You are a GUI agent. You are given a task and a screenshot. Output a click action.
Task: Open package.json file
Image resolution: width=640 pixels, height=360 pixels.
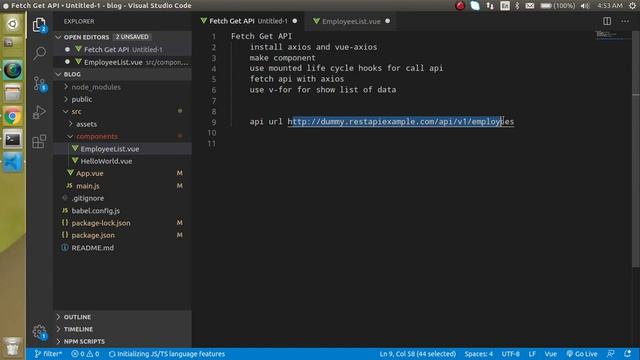(x=122, y=235)
